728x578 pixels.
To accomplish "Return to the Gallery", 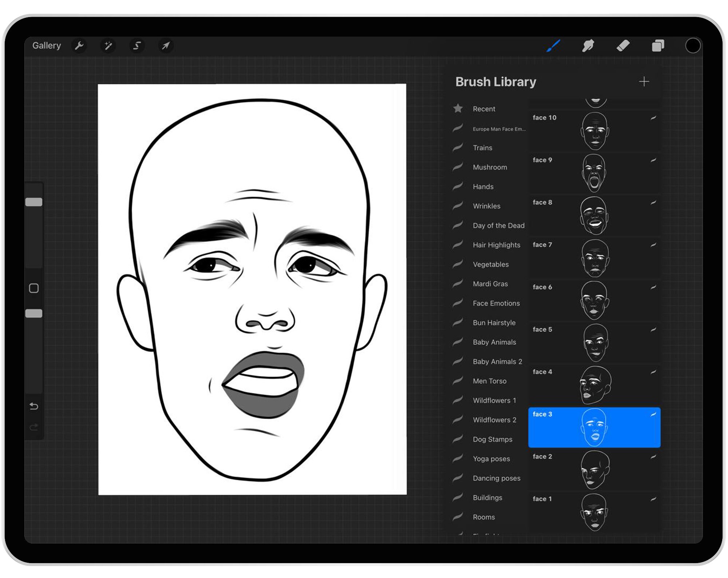I will pos(47,45).
